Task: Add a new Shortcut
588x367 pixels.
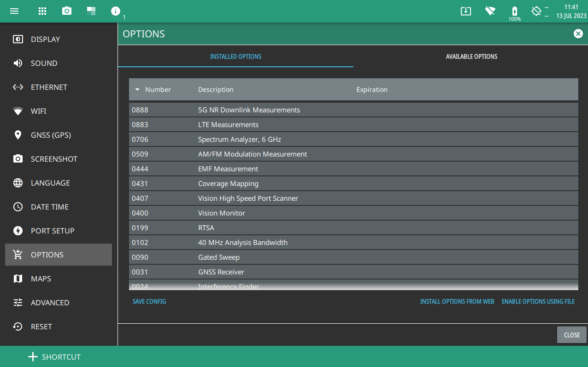Action: tap(54, 357)
